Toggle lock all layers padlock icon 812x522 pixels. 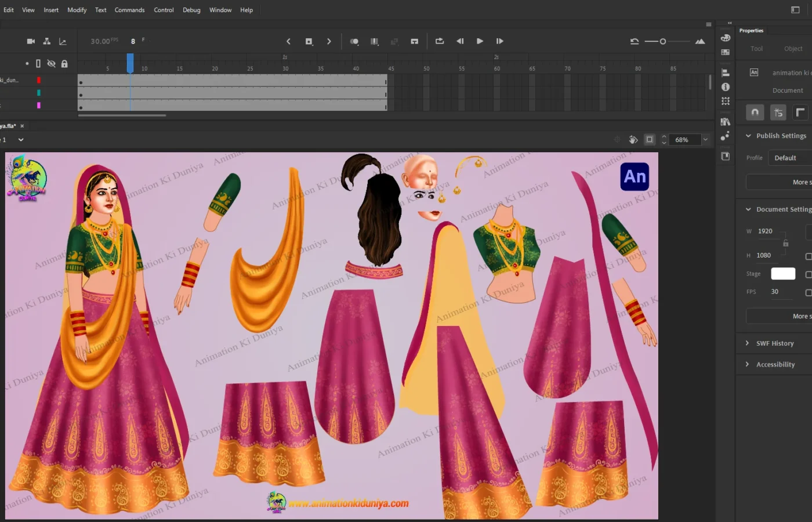(x=64, y=64)
